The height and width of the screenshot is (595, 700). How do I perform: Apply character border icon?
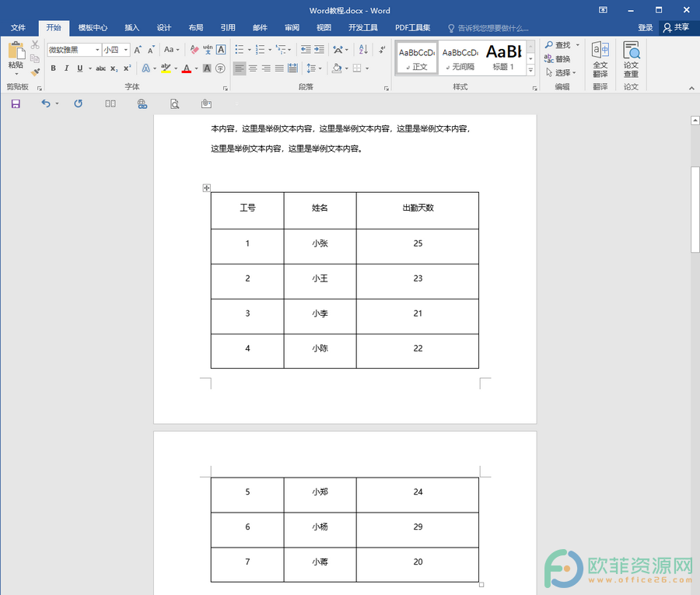point(221,50)
